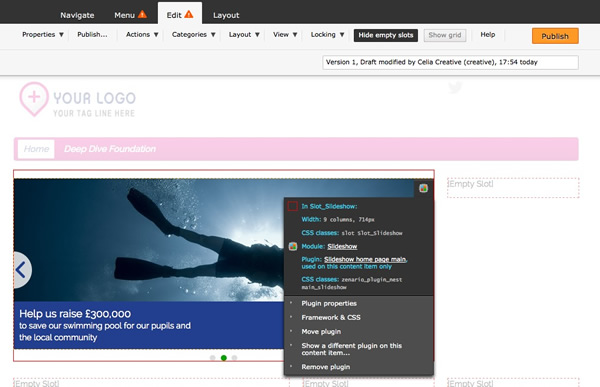Toggle Show grid
600x387 pixels.
click(445, 35)
